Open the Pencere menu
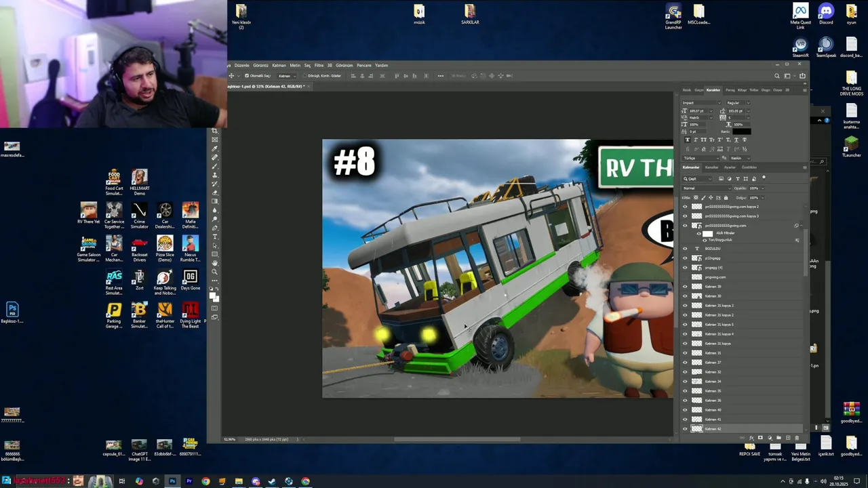 click(364, 65)
